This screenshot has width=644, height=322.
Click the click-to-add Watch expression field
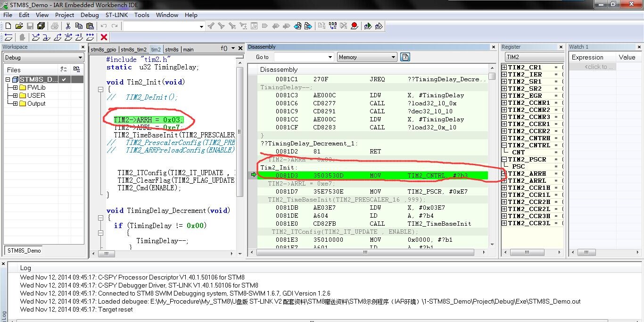[x=592, y=67]
